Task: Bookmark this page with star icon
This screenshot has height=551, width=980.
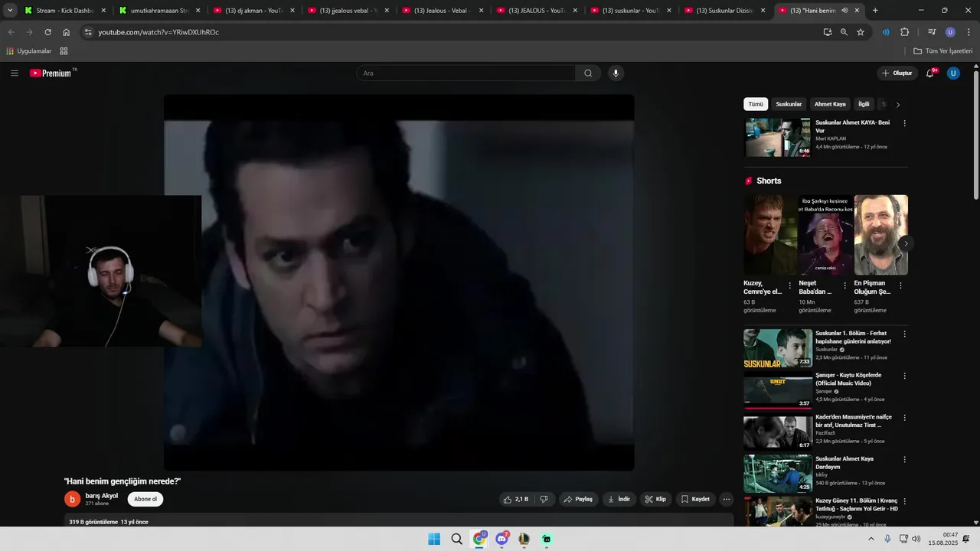Action: coord(861,32)
